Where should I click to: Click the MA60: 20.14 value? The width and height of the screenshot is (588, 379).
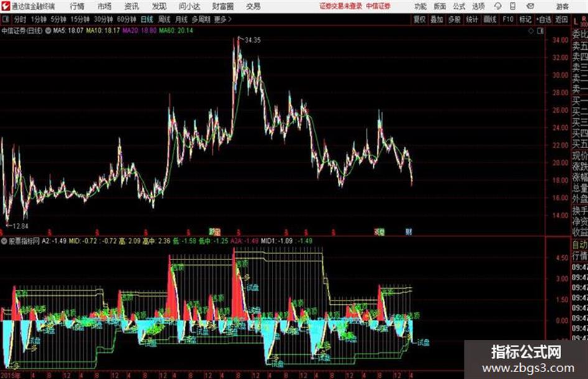click(176, 30)
